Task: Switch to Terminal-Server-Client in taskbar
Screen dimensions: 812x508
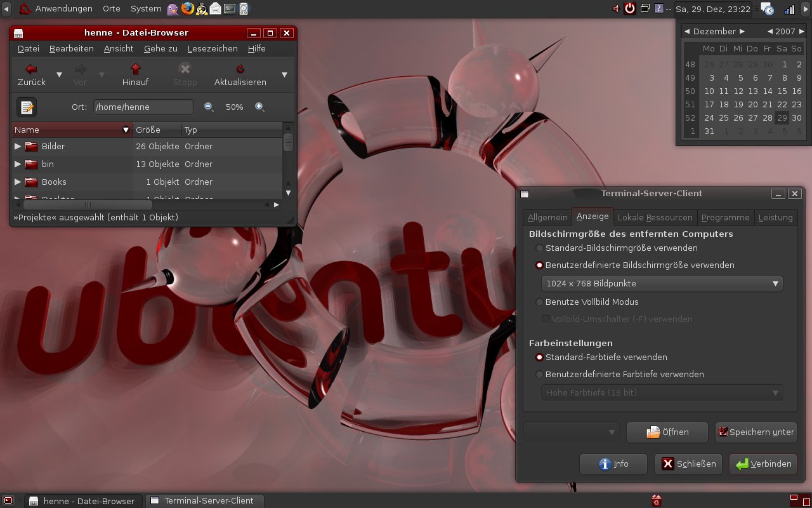Action: coord(204,500)
